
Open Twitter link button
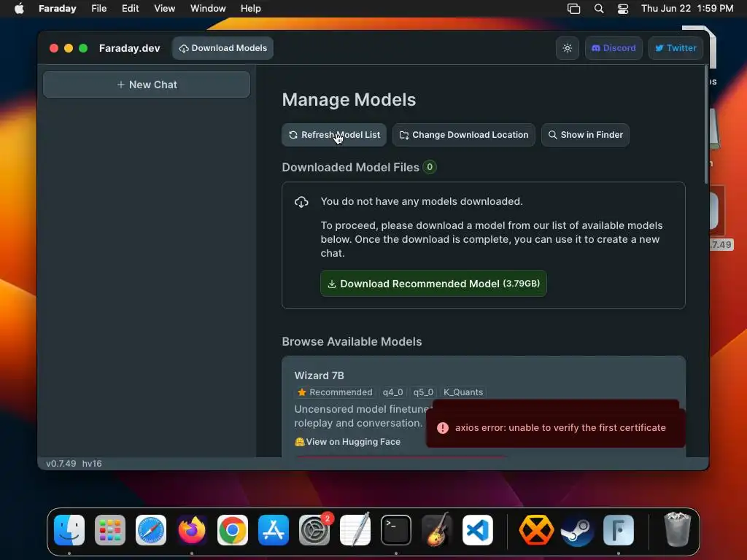coord(676,48)
